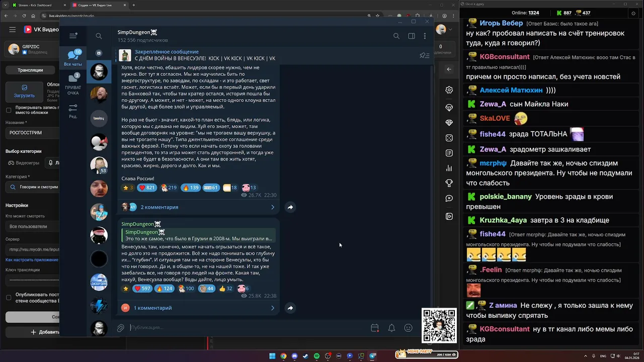Viewport: 644px width, 362px height.
Task: Click the star reaction with 3
Action: 128,188
